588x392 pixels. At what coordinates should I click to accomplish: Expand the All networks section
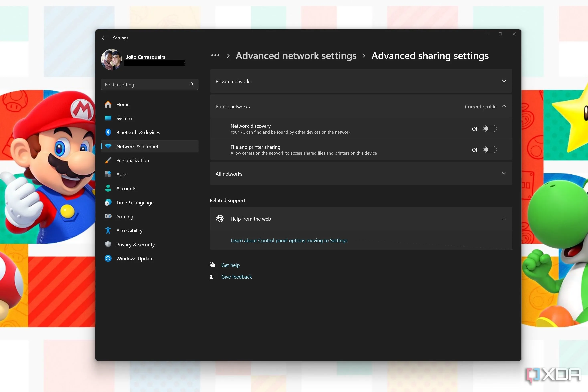point(504,173)
